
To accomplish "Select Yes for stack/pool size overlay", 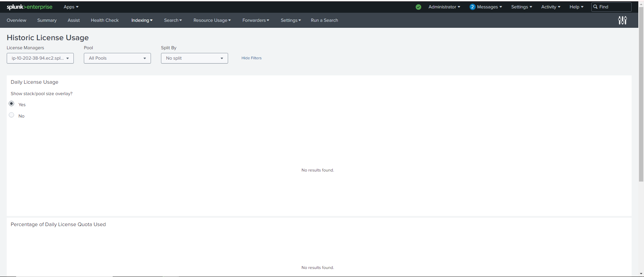I will (x=11, y=103).
